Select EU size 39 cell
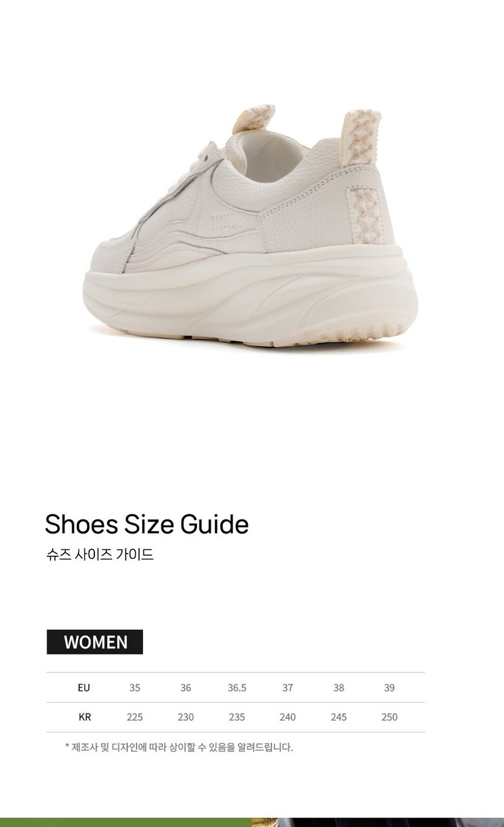The height and width of the screenshot is (827, 504). tap(389, 687)
